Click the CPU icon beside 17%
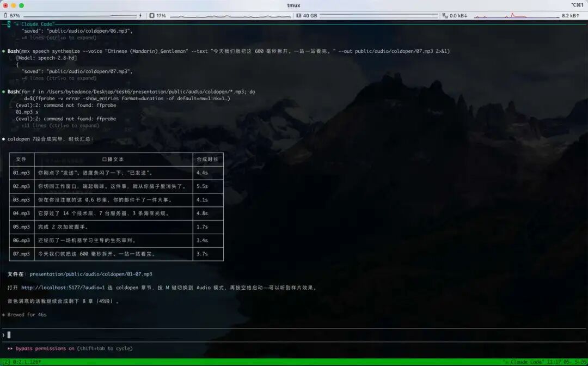Screen dimensions: 588x366 tap(152, 16)
